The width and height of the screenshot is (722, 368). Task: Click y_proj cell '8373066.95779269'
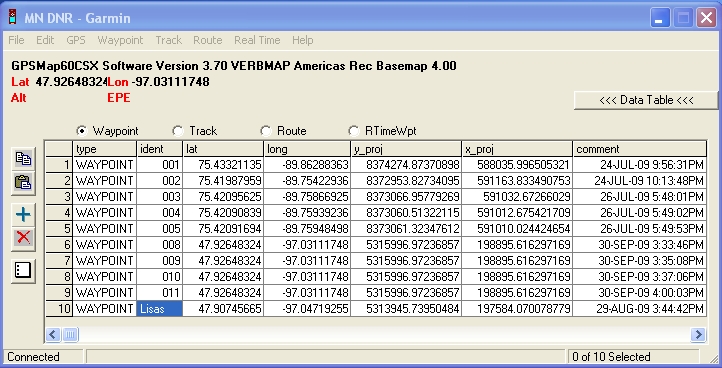click(x=406, y=197)
